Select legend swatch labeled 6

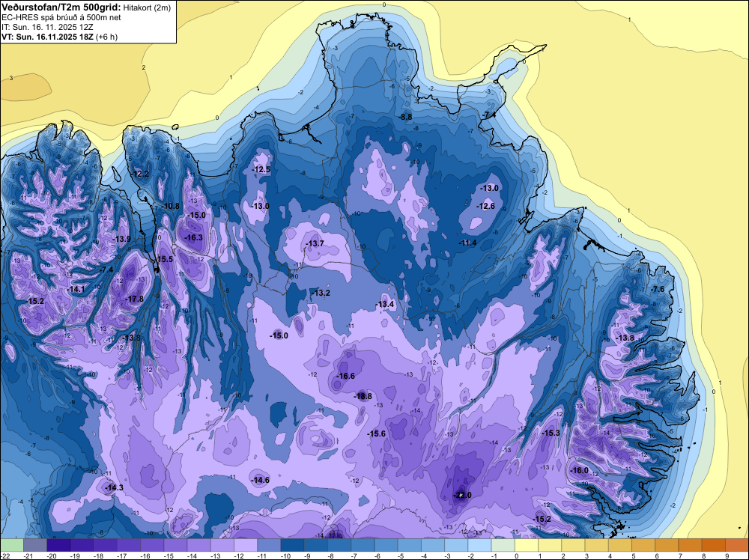[x=667, y=545]
